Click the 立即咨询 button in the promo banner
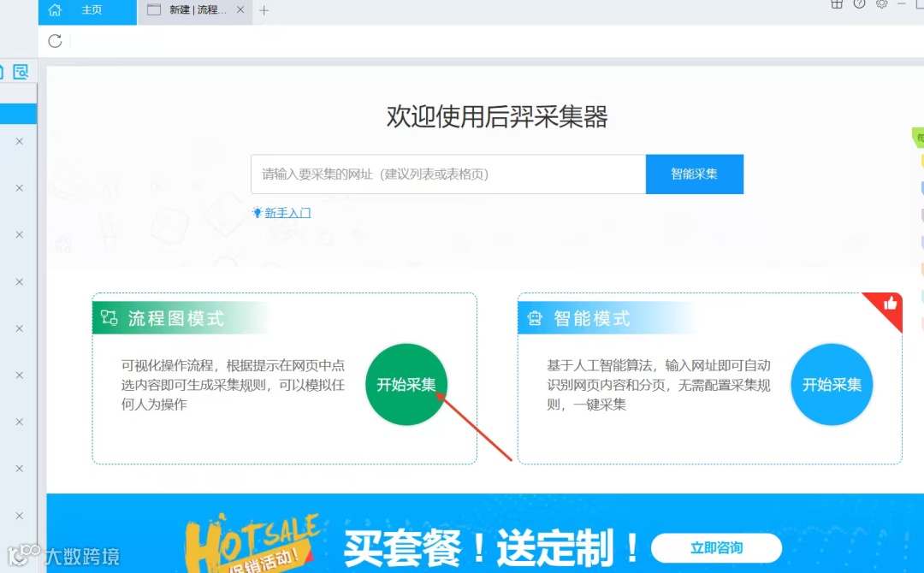924x573 pixels. click(717, 548)
